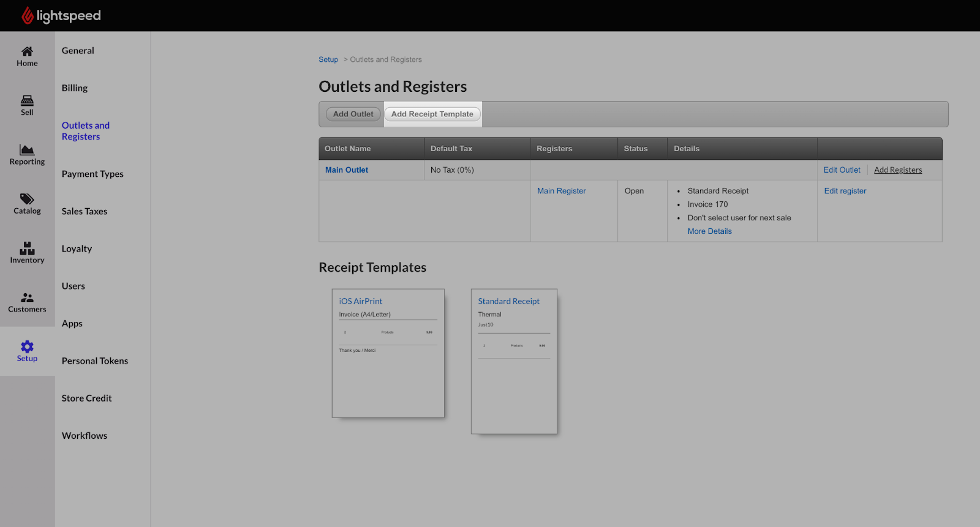
Task: Click the Edit register link
Action: click(845, 191)
